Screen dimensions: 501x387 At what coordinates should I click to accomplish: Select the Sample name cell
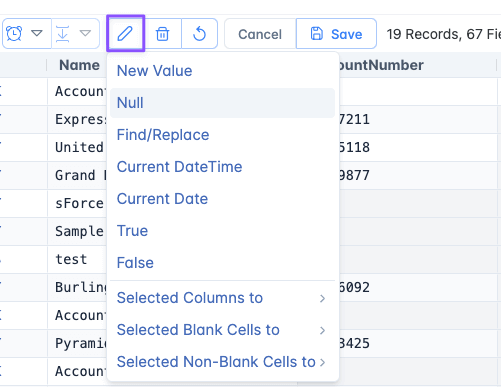(77, 231)
